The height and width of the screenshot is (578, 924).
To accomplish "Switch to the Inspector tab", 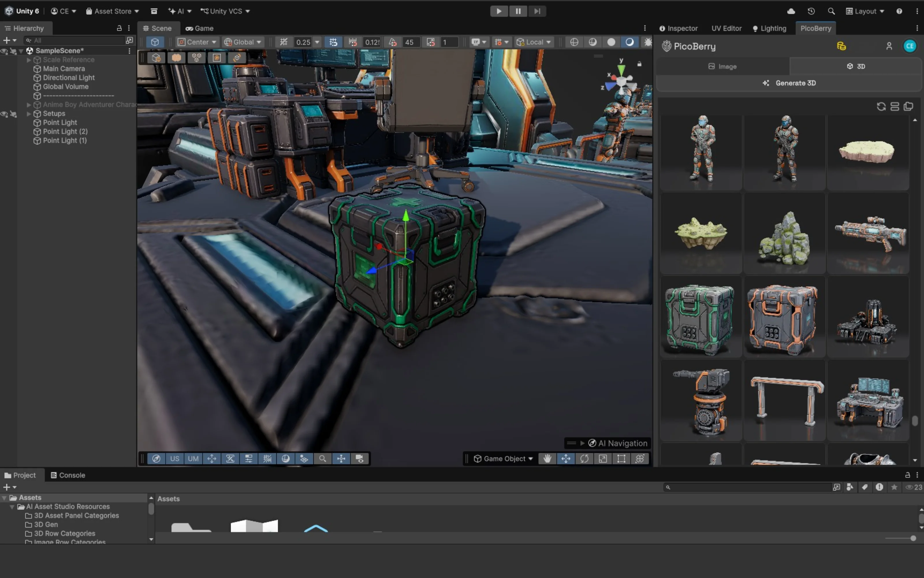I will coord(679,28).
